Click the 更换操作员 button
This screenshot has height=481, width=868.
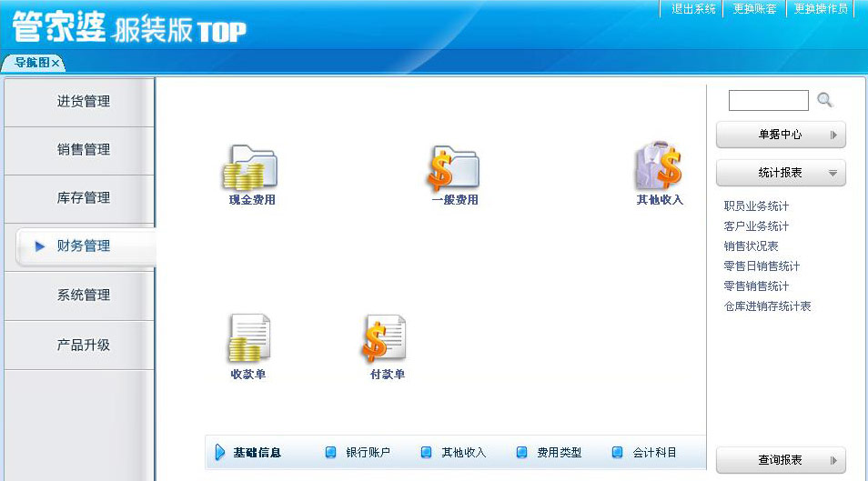821,9
